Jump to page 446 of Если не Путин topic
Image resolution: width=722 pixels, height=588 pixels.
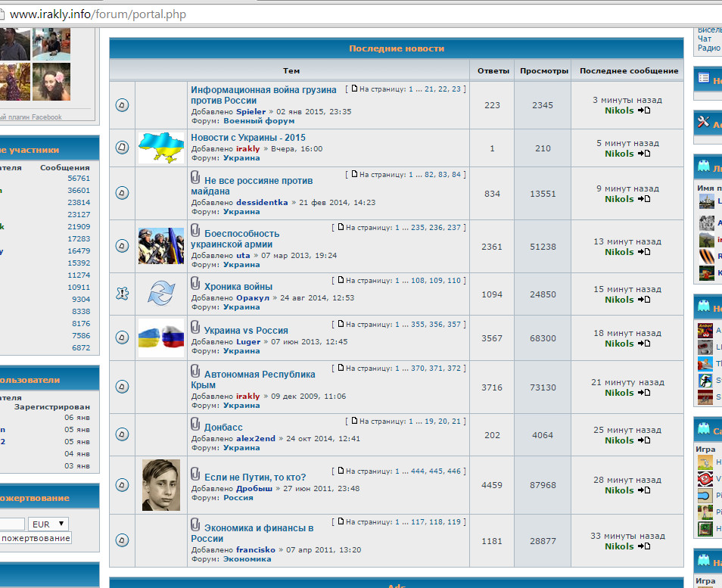pos(454,471)
